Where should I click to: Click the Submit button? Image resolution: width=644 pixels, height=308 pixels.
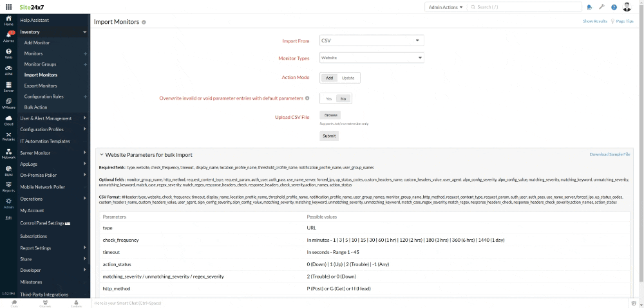[329, 136]
